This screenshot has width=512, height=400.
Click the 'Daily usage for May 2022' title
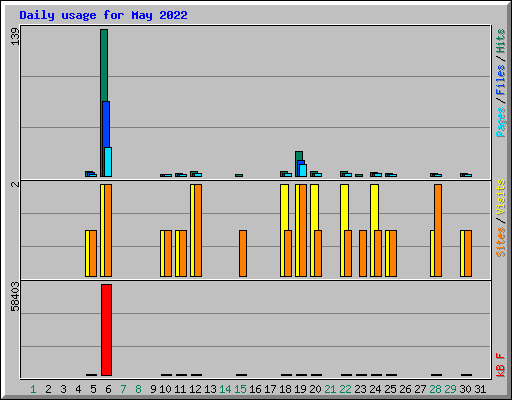103,15
